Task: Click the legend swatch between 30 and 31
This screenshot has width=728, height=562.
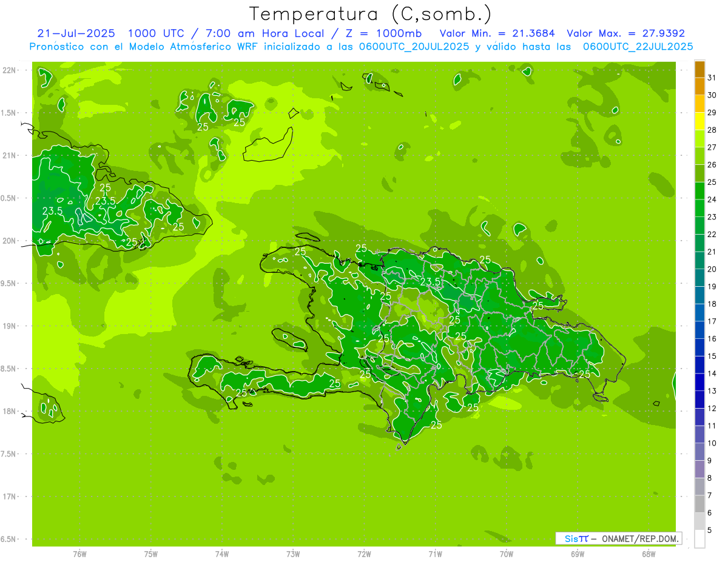Action: (x=699, y=87)
